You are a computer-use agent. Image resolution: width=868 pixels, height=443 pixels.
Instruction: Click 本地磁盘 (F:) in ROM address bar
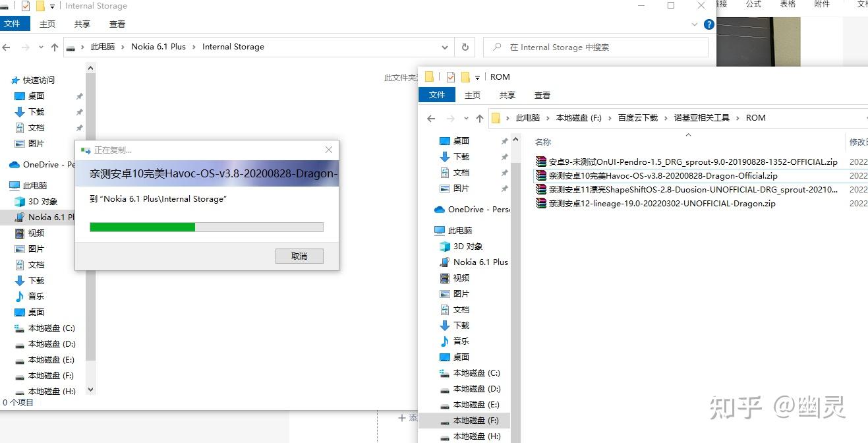[579, 118]
